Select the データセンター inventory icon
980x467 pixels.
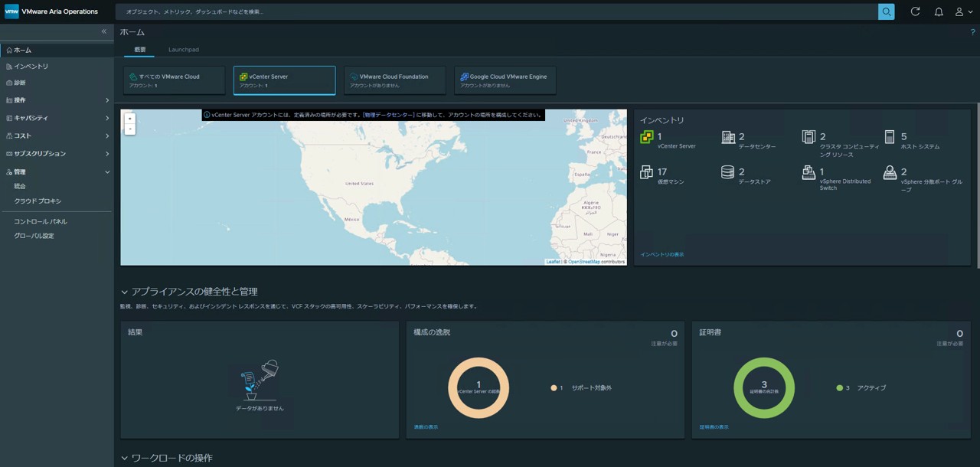point(728,137)
